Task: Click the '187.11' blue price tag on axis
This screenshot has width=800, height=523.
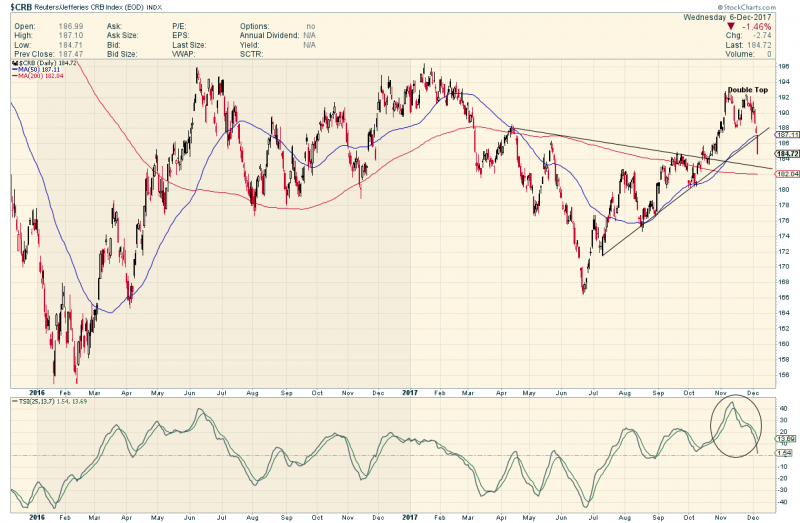Action: click(788, 135)
